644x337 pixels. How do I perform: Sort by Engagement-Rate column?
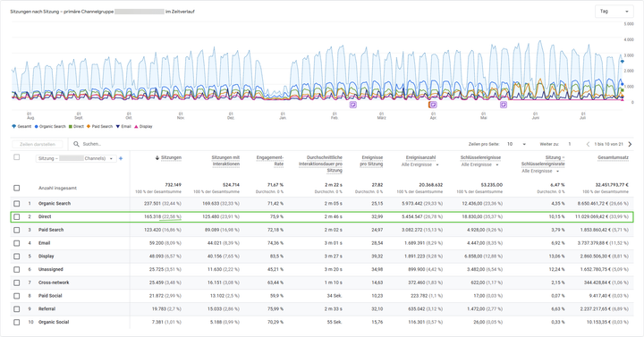click(270, 161)
